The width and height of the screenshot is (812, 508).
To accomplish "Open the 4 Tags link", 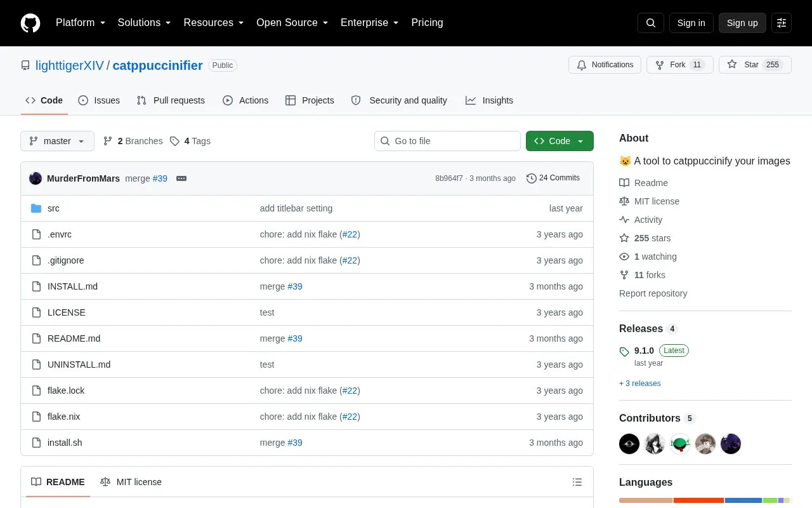I will [x=190, y=141].
